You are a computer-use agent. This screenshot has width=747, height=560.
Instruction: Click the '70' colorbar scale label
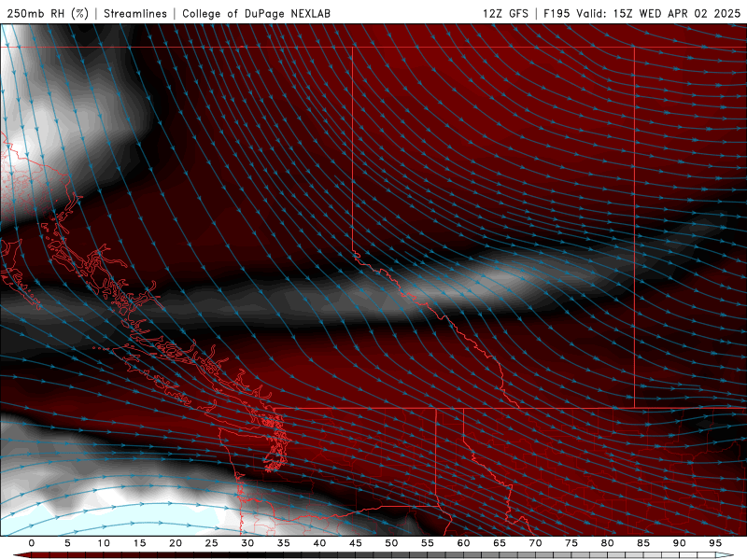point(535,543)
